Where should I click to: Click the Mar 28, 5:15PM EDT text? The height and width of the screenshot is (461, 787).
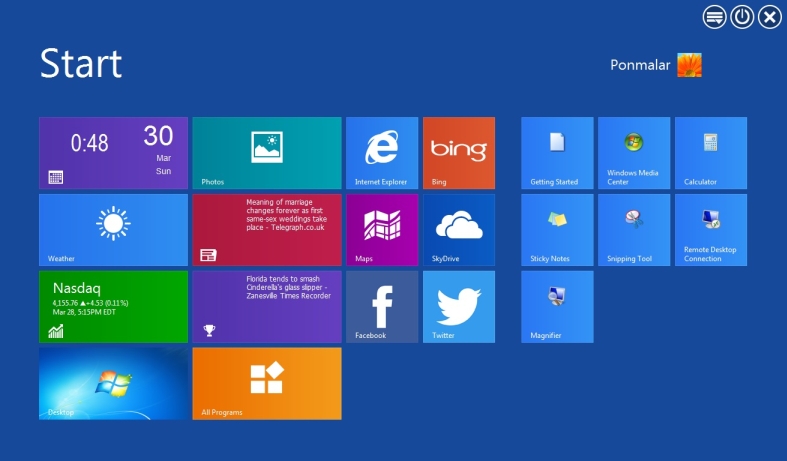[x=84, y=312]
